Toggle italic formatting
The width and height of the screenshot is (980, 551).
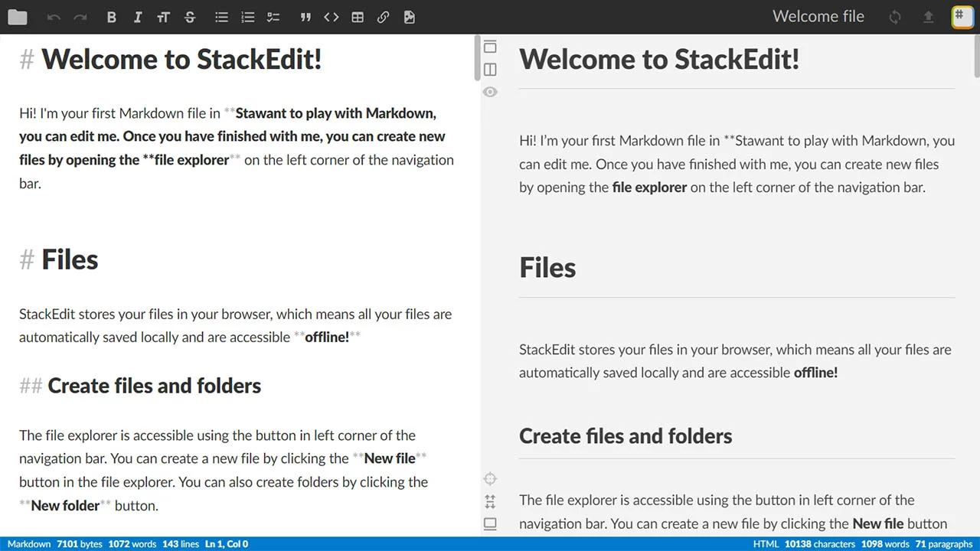tap(138, 17)
